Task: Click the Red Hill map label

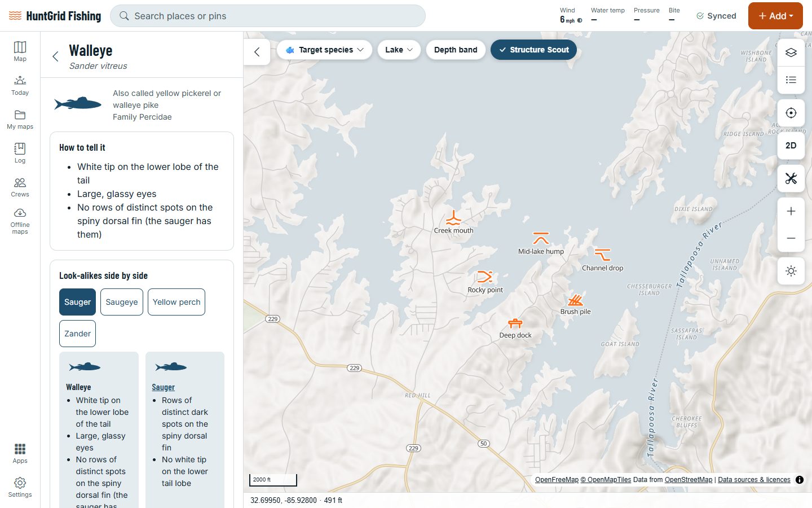Action: click(418, 395)
